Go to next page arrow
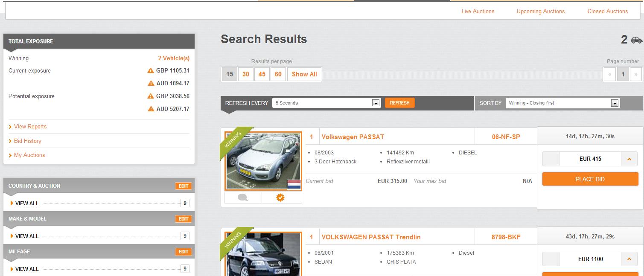 coord(635,74)
